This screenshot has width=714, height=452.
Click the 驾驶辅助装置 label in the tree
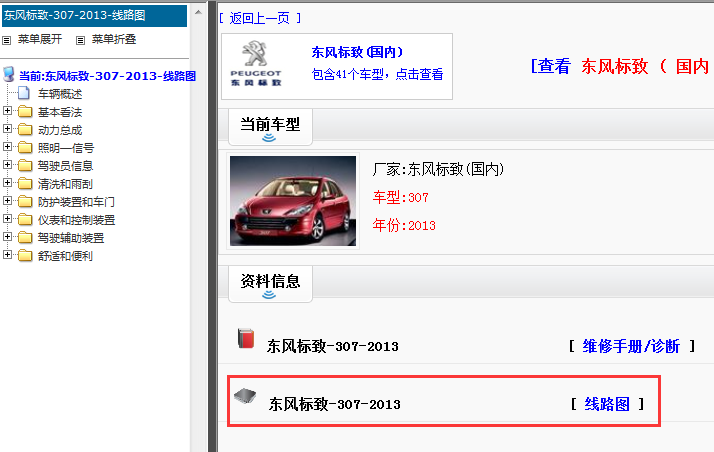pos(71,238)
